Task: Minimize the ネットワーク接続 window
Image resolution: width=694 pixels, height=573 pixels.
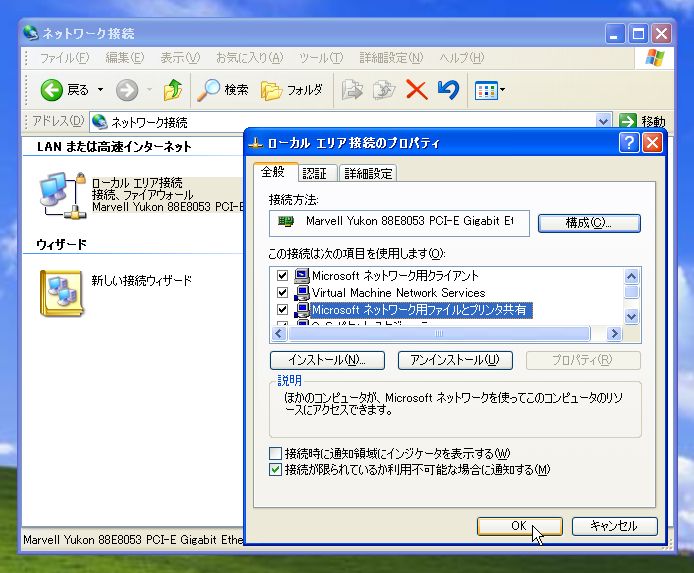Action: pos(615,34)
